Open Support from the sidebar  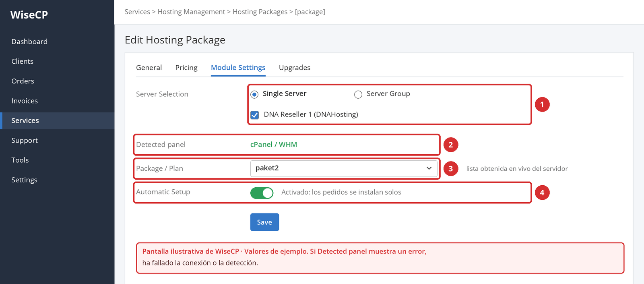click(25, 140)
